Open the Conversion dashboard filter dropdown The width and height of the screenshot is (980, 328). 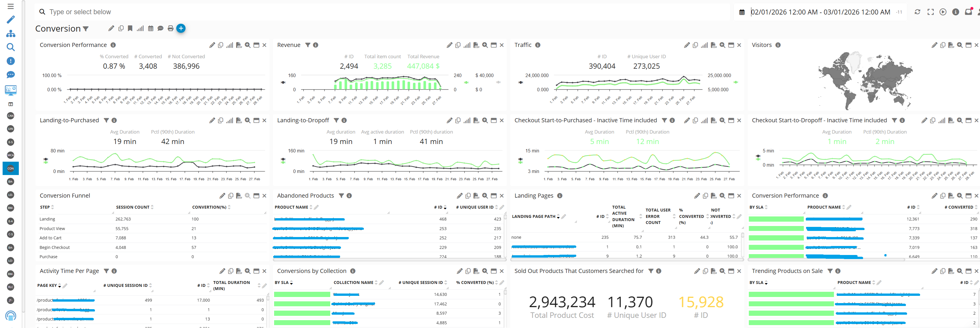[86, 29]
